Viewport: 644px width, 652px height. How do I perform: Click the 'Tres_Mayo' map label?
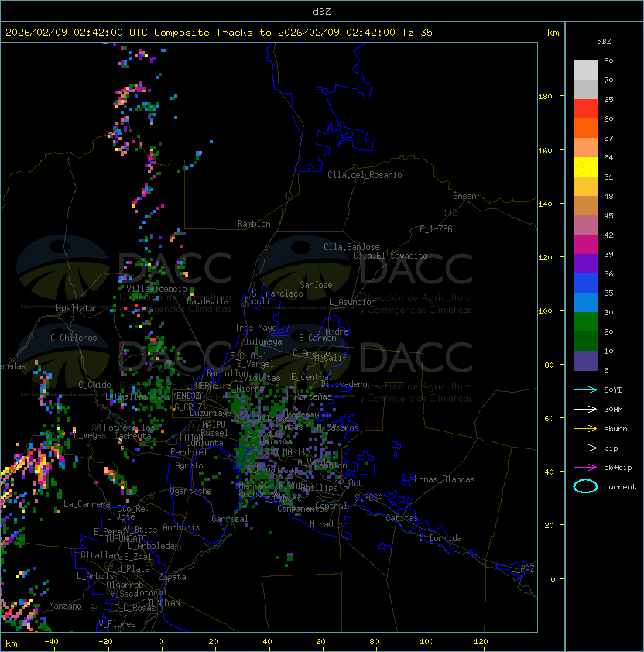click(x=255, y=328)
